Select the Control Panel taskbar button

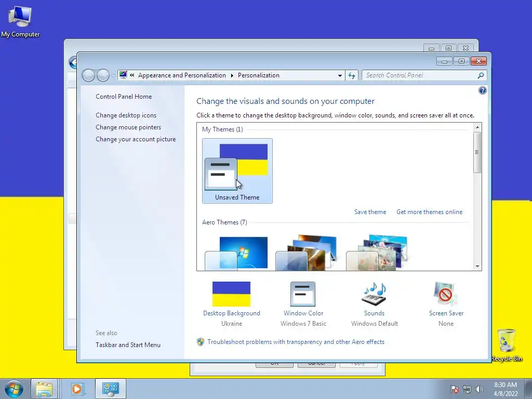(x=110, y=389)
